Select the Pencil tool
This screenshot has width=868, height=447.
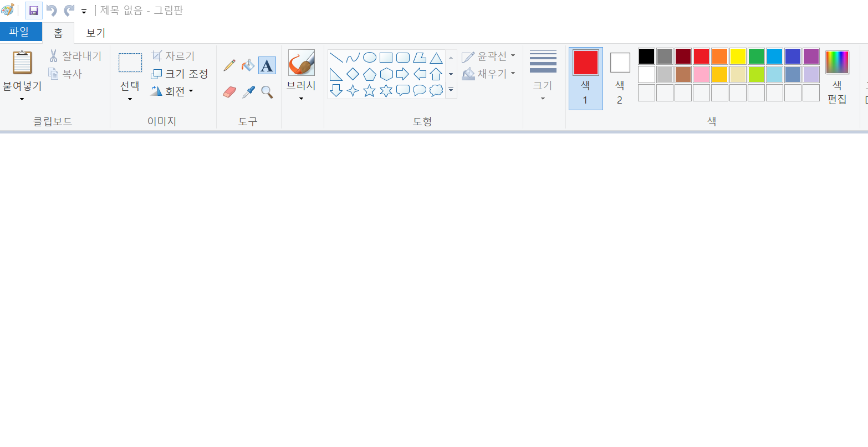coord(229,65)
